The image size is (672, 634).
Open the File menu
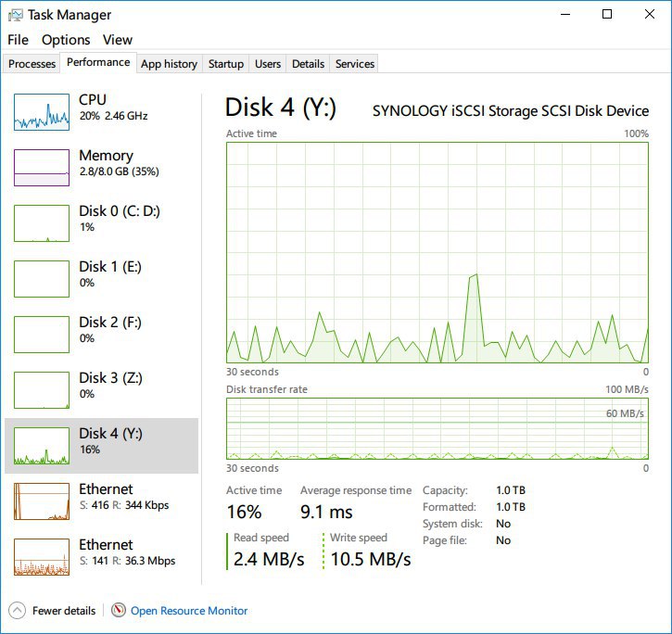18,40
